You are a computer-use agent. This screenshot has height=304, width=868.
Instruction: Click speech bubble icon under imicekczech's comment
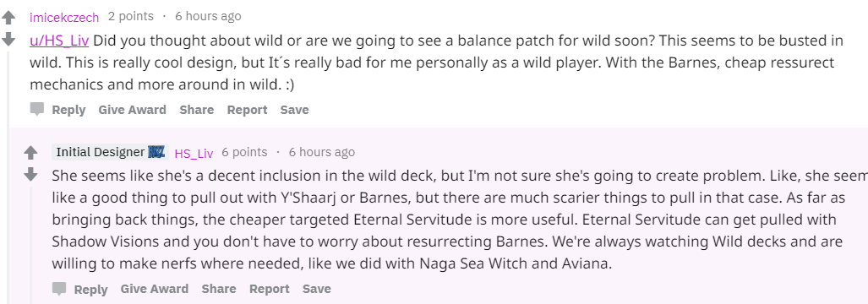37,109
